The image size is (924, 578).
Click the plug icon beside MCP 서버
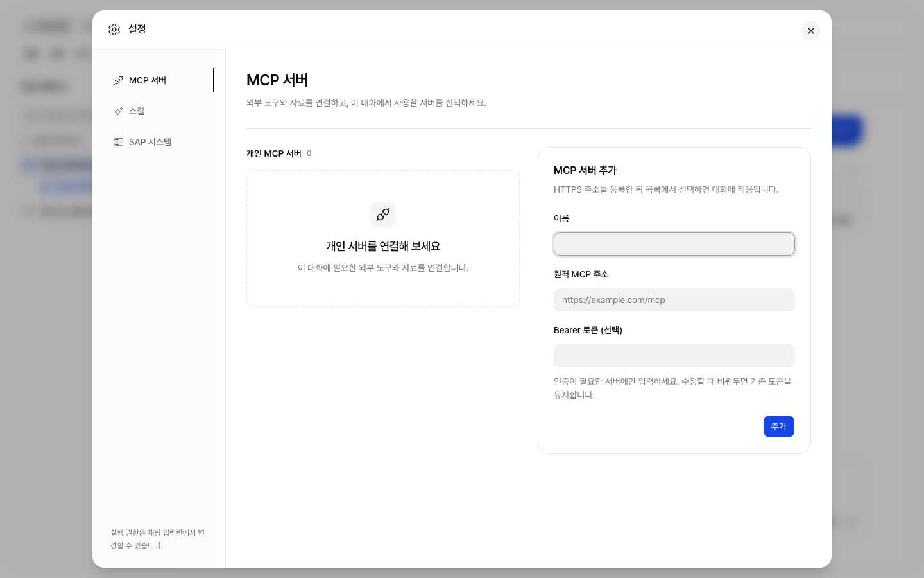[x=119, y=80]
